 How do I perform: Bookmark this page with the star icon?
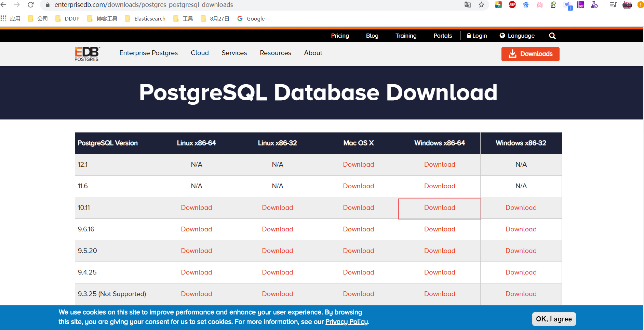(481, 5)
